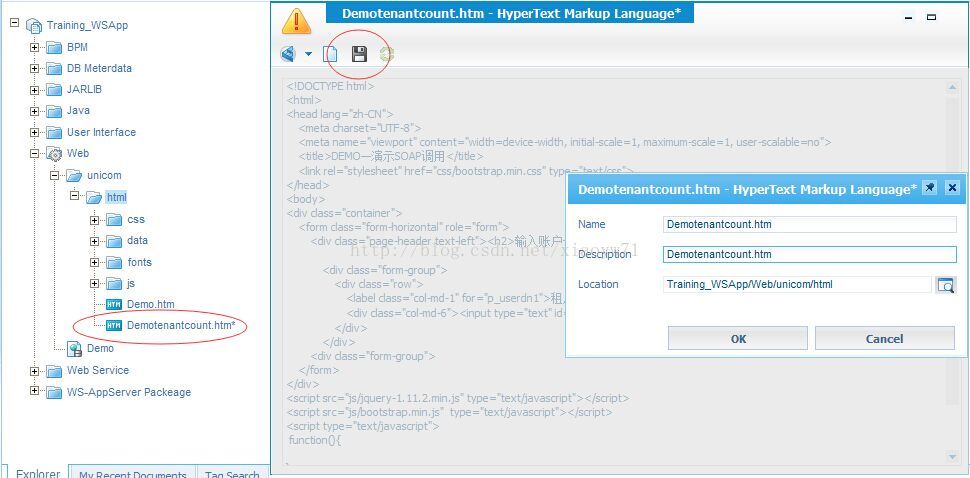The height and width of the screenshot is (478, 970).
Task: Expand the js folder
Action: click(95, 284)
